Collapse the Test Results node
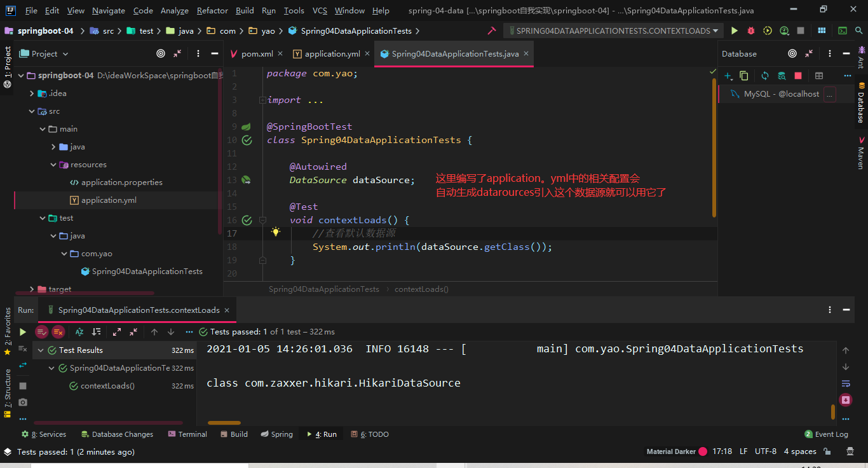This screenshot has height=468, width=868. 41,350
